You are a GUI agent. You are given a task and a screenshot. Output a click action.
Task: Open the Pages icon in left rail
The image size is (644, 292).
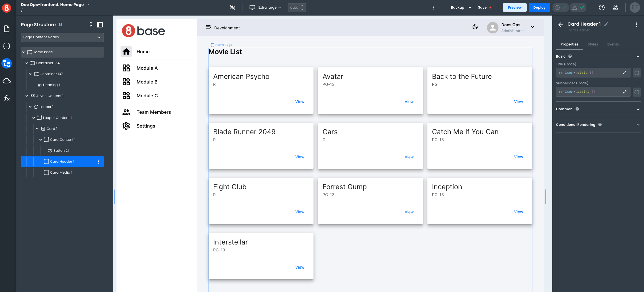click(x=7, y=29)
